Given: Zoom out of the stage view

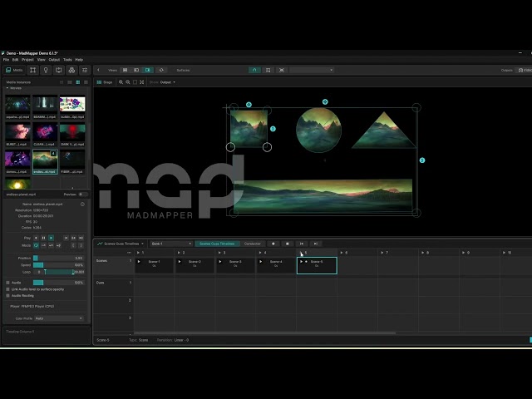Looking at the screenshot, I should pyautogui.click(x=128, y=82).
